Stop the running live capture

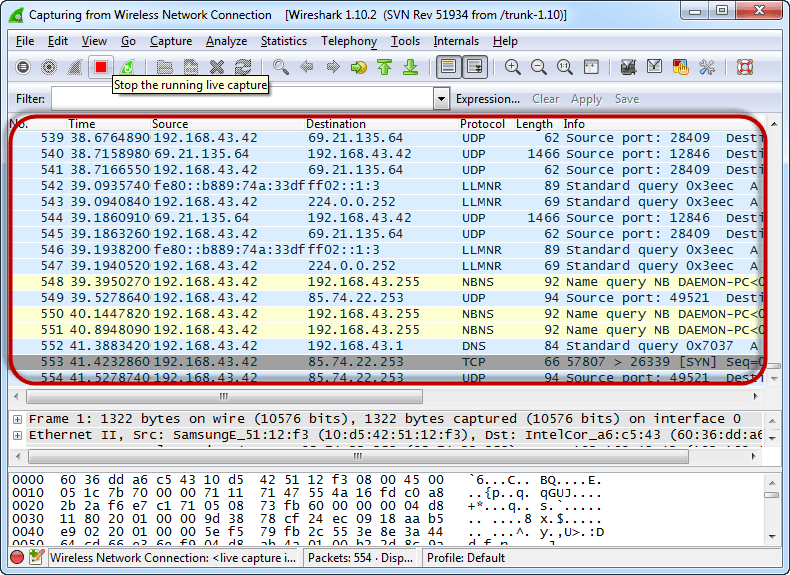(x=101, y=67)
